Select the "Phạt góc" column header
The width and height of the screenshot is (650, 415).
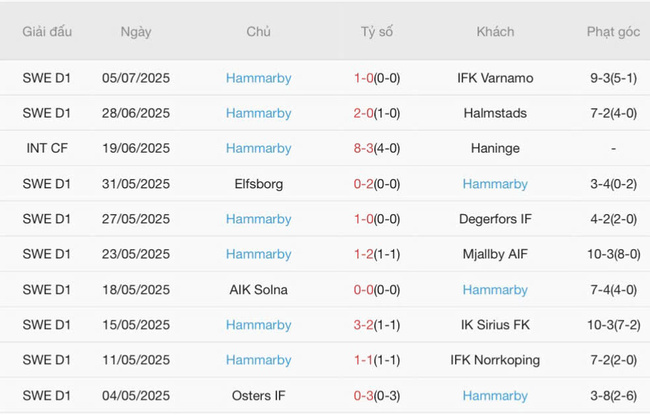click(613, 32)
